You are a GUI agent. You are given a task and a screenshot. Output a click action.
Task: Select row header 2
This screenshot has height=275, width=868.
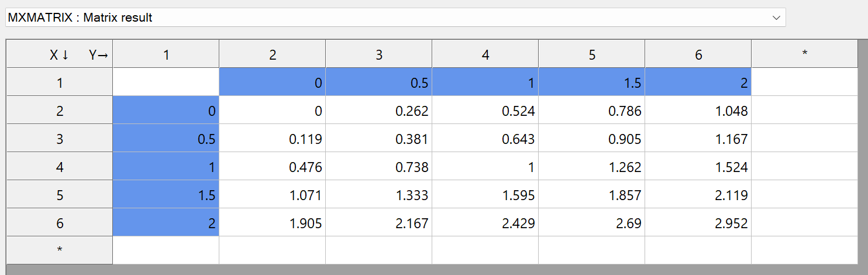(x=60, y=111)
